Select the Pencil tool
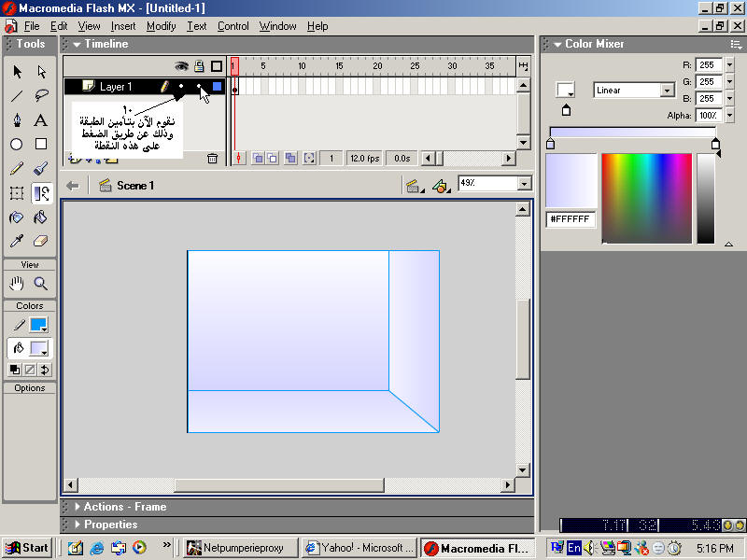 (17, 169)
